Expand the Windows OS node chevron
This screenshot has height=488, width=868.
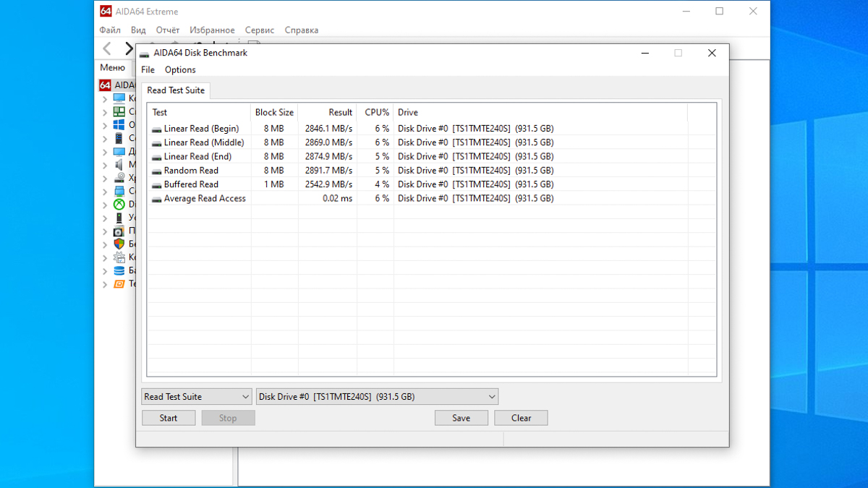(x=105, y=125)
